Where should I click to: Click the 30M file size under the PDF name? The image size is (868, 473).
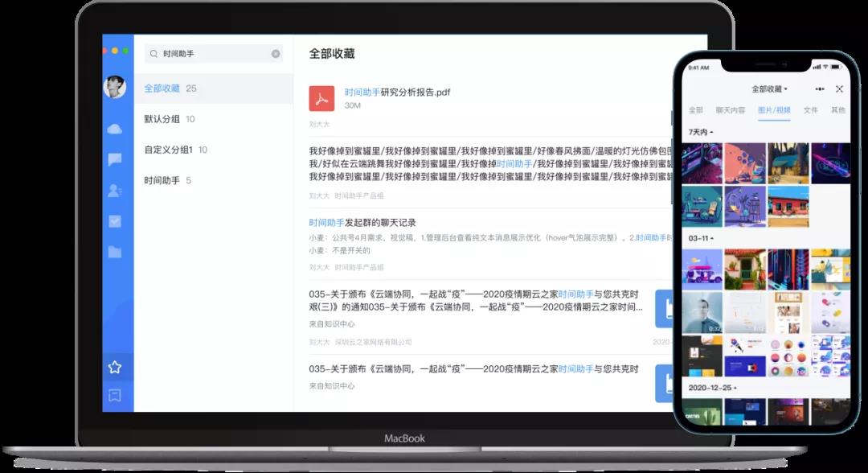coord(353,105)
